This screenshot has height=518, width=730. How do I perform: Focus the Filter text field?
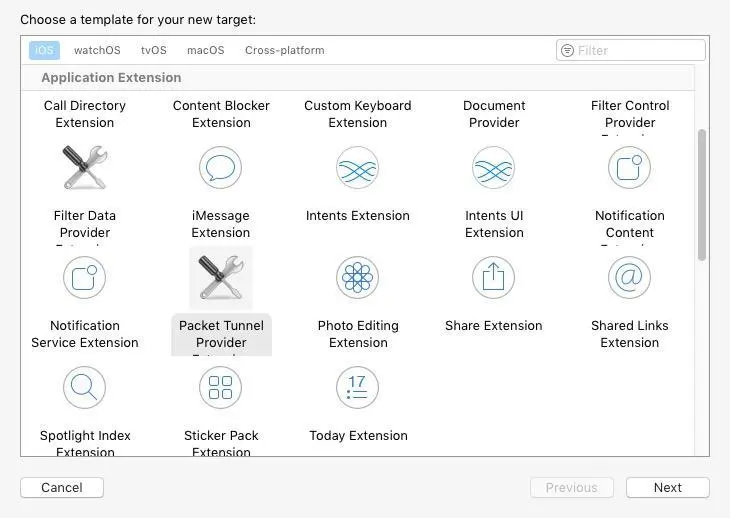631,50
